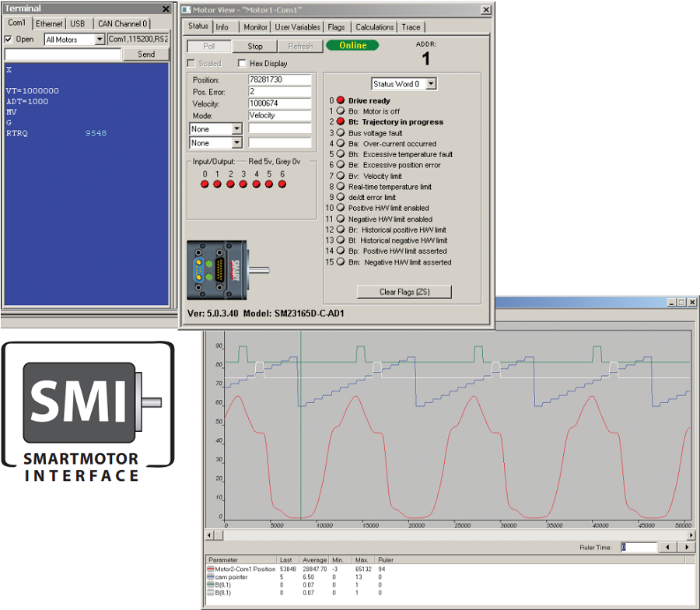The height and width of the screenshot is (610, 700).
Task: Click I/O indicator 5 red LED
Action: tap(269, 184)
